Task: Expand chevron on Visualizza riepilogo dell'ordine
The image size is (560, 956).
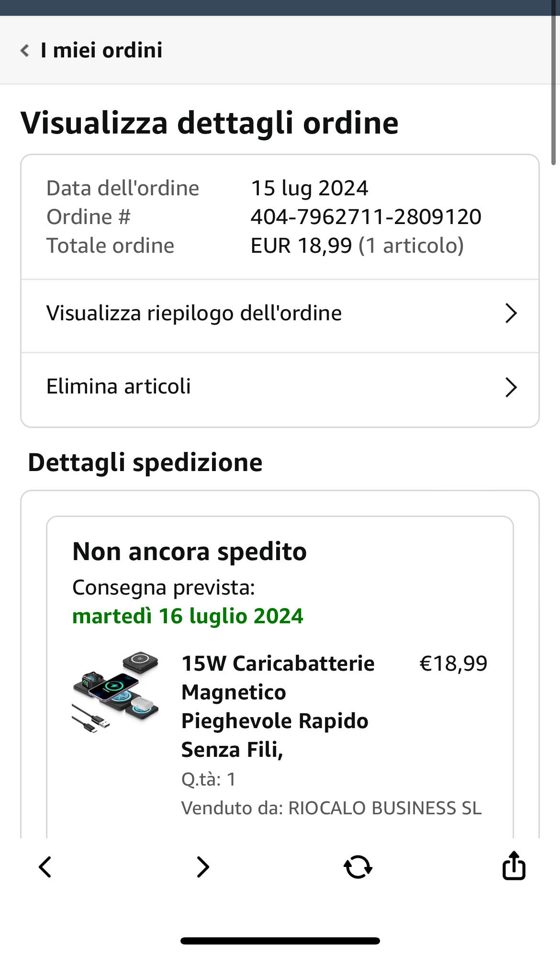Action: pyautogui.click(x=511, y=314)
